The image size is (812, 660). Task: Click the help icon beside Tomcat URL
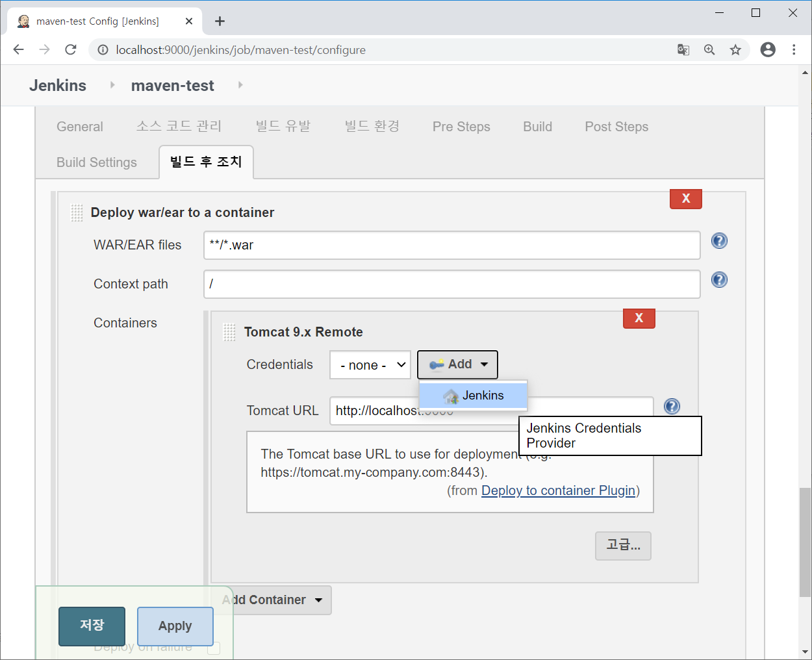coord(672,407)
